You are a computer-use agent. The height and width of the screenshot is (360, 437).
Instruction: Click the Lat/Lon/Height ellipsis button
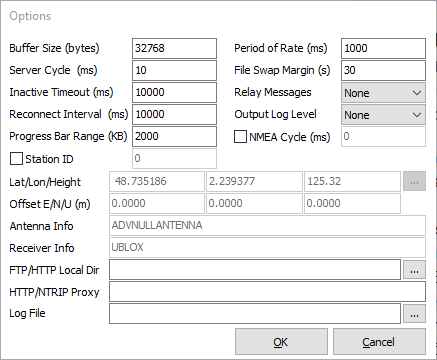(x=414, y=181)
